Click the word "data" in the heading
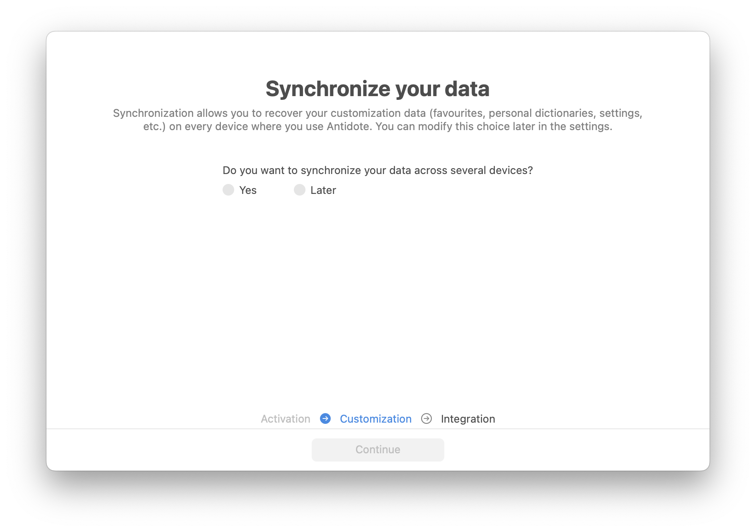Viewport: 756px width, 532px height. (x=467, y=89)
